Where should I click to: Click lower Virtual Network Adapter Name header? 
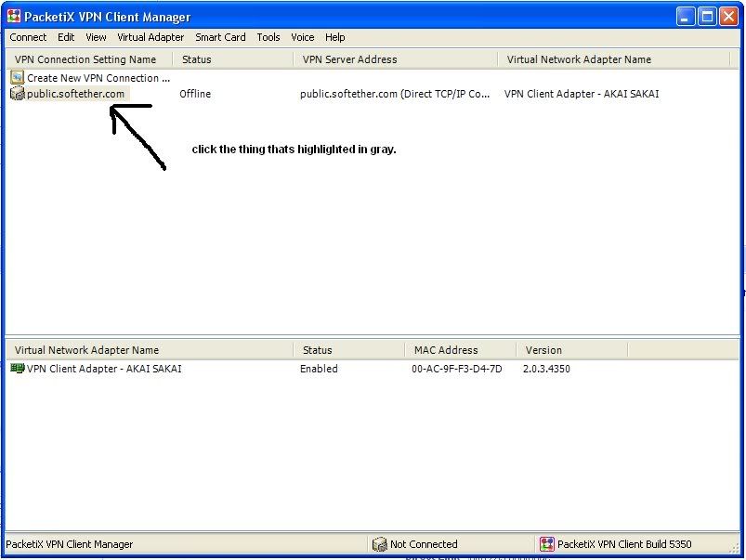150,350
